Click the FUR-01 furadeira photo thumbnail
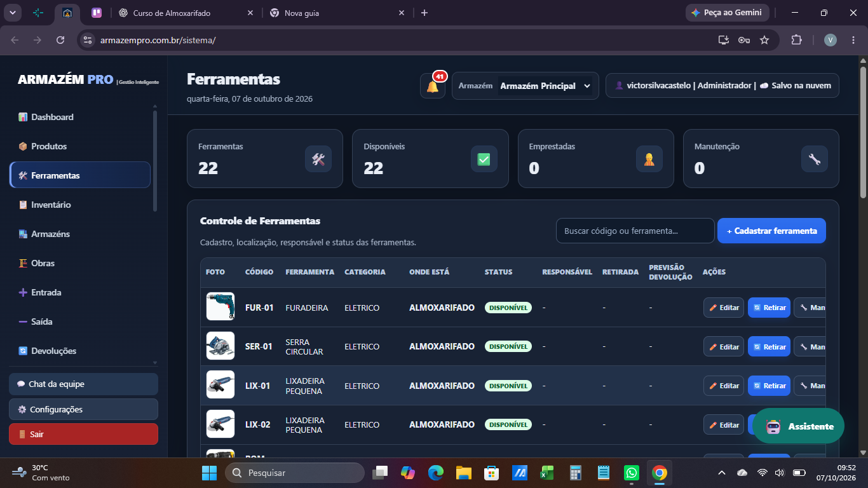Screen dimensions: 868x488 tap(220, 306)
